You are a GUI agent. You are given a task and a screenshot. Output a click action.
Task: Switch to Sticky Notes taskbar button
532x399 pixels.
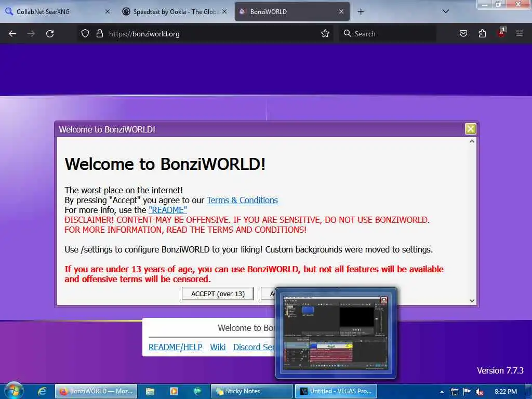(252, 391)
